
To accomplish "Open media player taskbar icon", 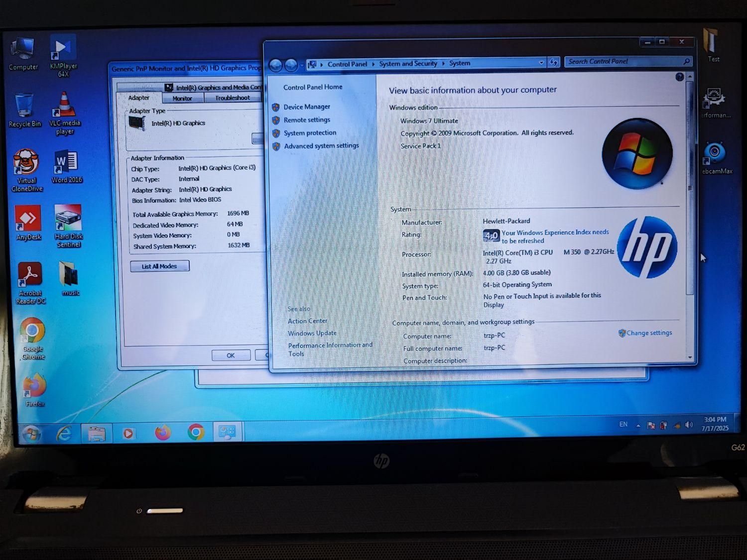I will 128,434.
